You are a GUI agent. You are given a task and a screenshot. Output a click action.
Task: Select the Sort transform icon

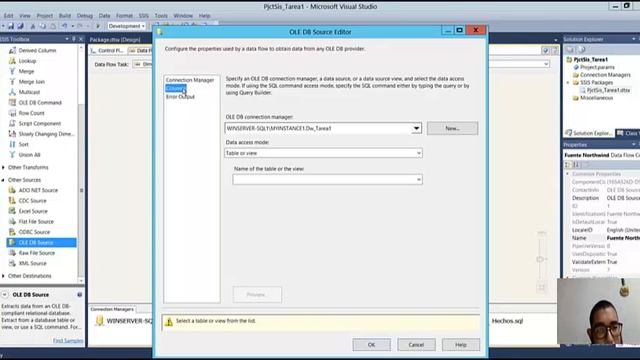pos(12,144)
